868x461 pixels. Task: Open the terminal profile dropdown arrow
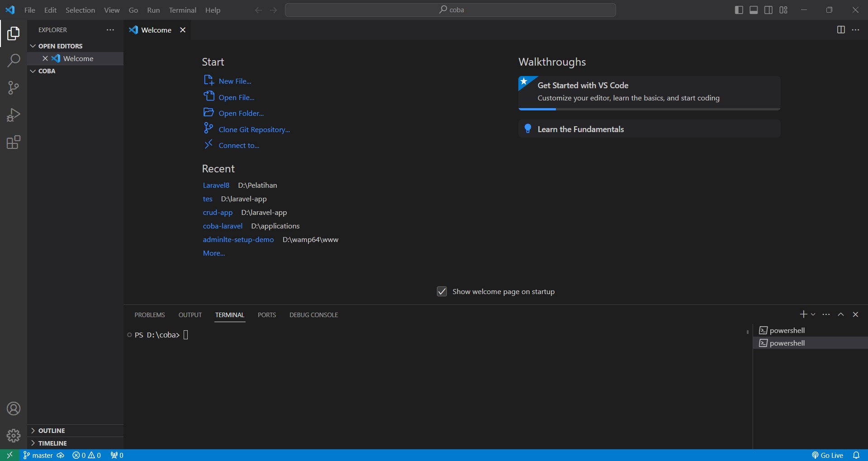pos(813,314)
